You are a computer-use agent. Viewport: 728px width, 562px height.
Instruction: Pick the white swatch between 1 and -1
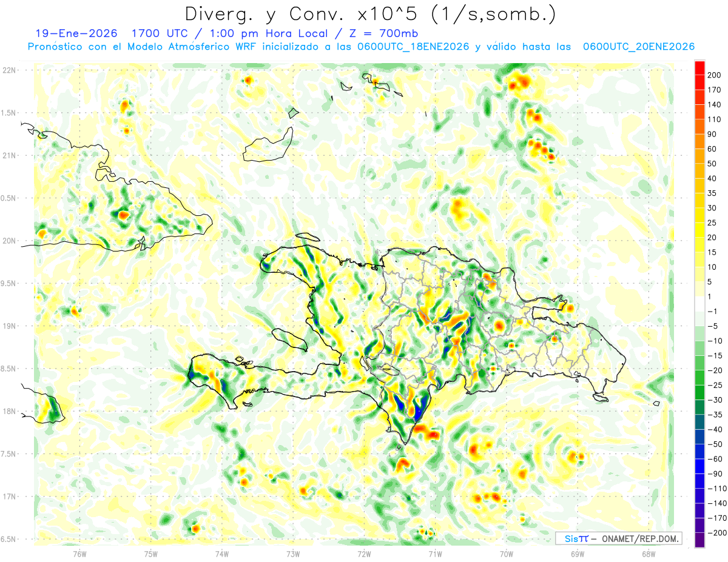click(x=699, y=304)
